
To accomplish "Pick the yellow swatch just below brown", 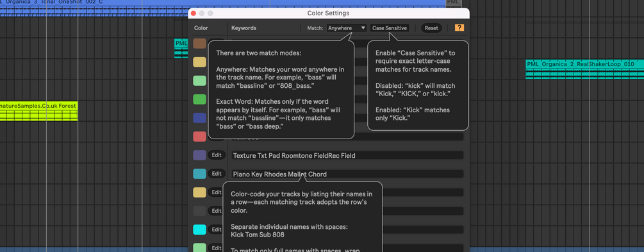I will (199, 62).
